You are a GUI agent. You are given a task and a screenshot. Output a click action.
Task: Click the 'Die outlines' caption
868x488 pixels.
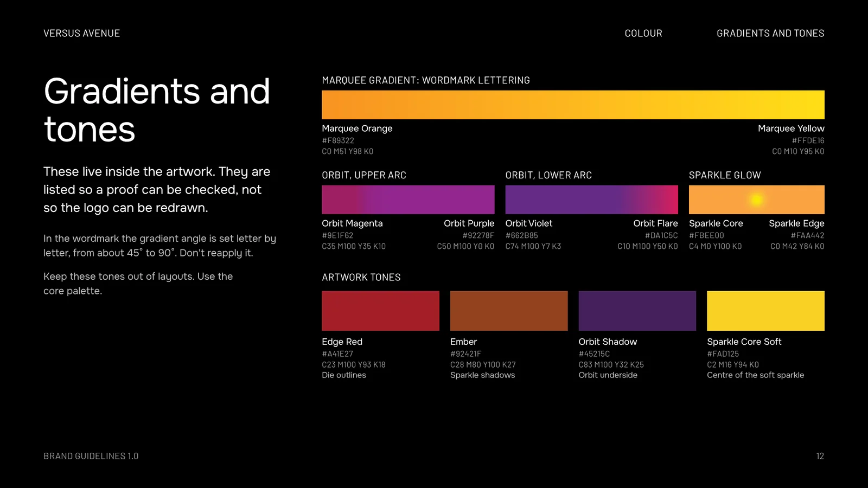pos(344,375)
